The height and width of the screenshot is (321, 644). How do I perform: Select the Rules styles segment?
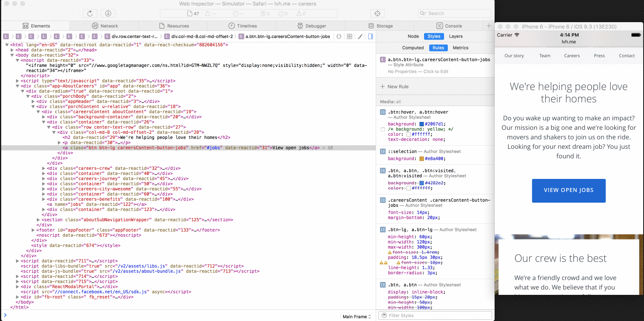pyautogui.click(x=438, y=48)
